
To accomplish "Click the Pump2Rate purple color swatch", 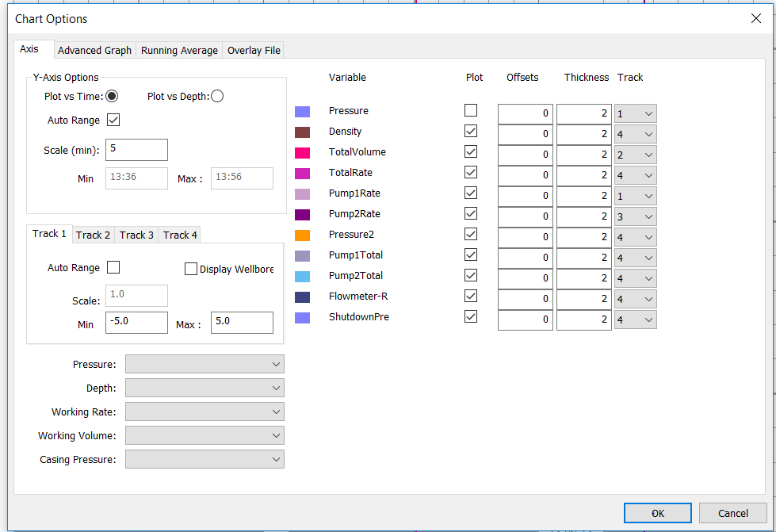I will pos(302,215).
